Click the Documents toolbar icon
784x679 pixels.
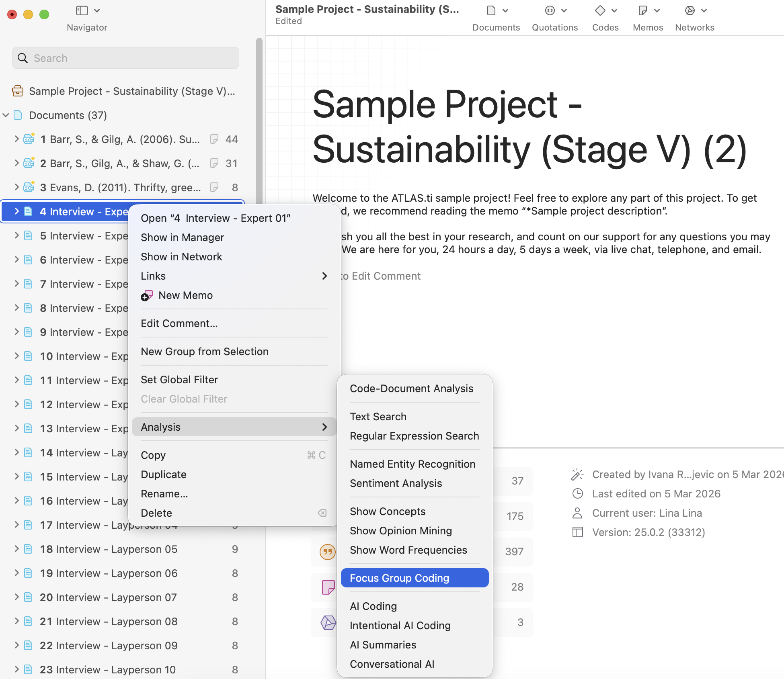[x=491, y=11]
